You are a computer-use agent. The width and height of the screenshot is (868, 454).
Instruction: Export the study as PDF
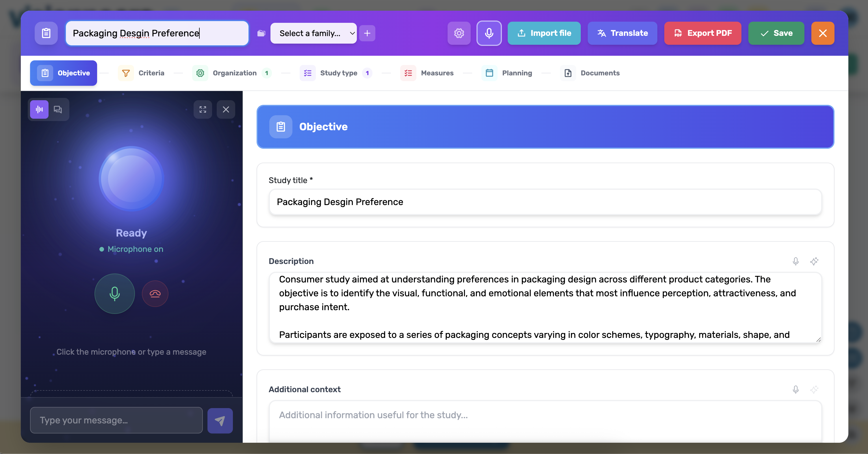tap(702, 33)
